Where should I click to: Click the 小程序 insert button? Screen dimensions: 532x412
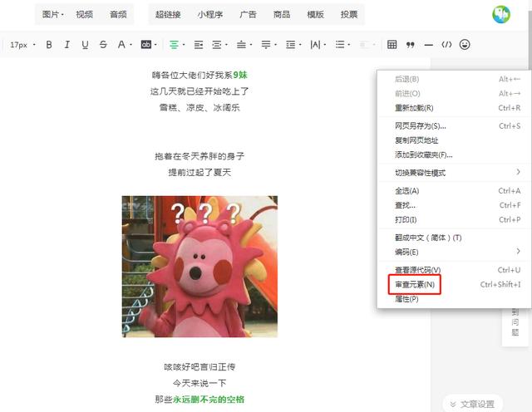tap(210, 15)
